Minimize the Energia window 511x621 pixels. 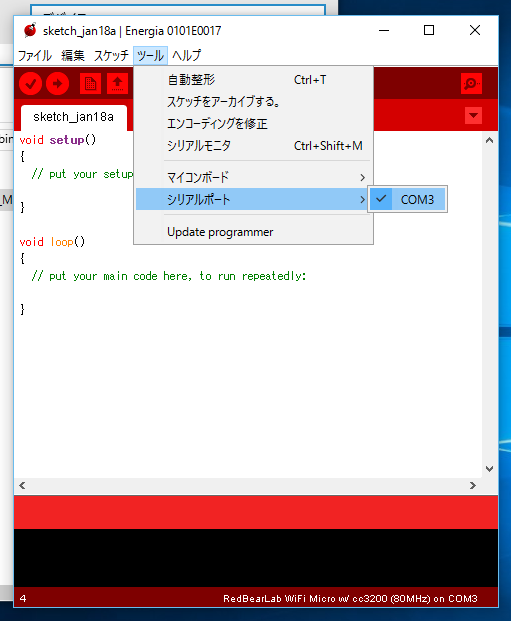(x=384, y=30)
